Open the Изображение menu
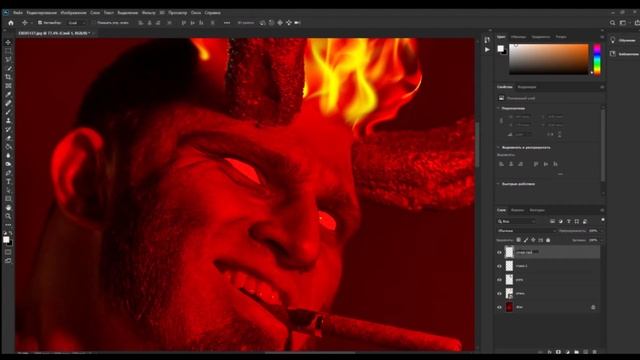640x360 pixels. 73,13
